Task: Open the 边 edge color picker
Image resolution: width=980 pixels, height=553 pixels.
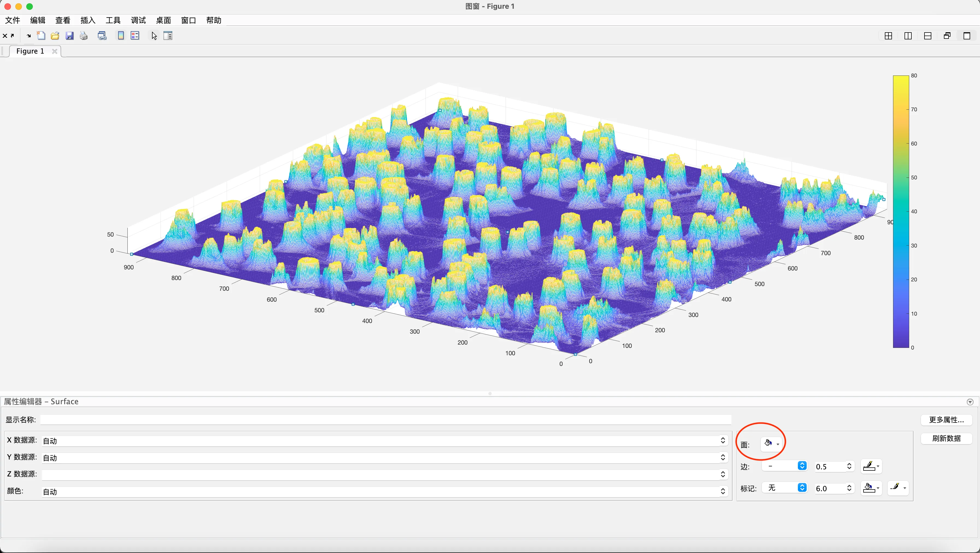Action: pos(871,466)
